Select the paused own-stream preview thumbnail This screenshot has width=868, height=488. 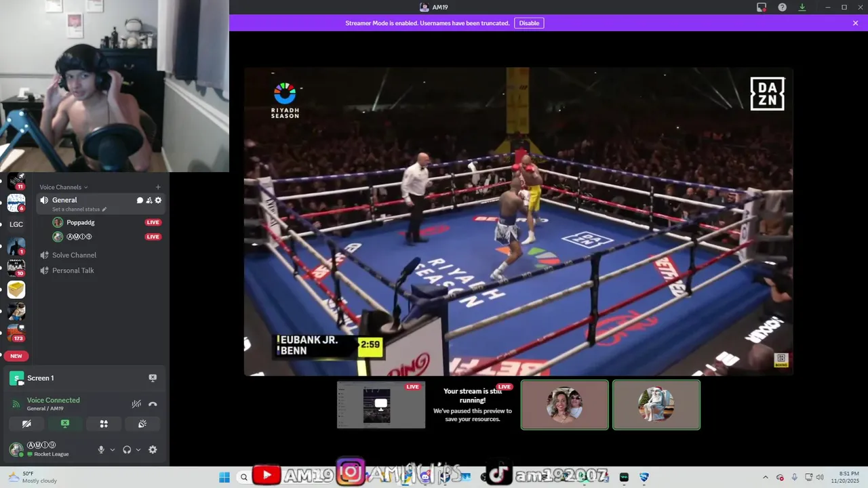(x=381, y=405)
